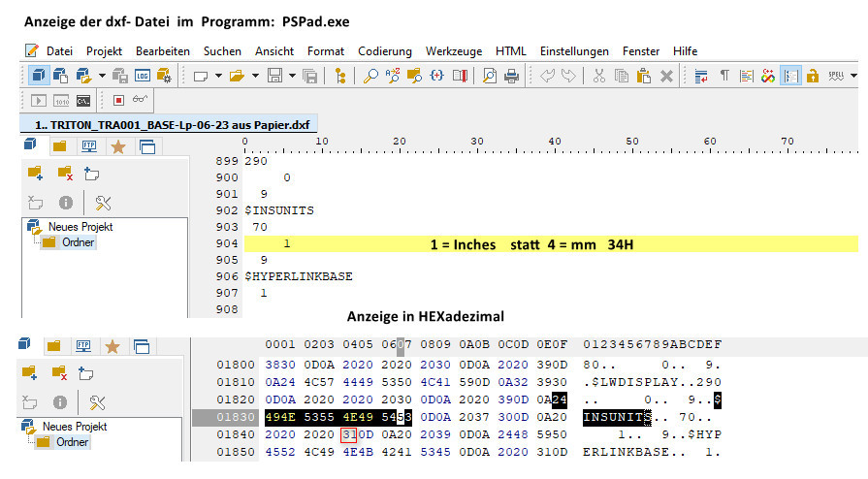The image size is (868, 479).
Task: Open the Werkzeuge menu
Action: click(453, 51)
